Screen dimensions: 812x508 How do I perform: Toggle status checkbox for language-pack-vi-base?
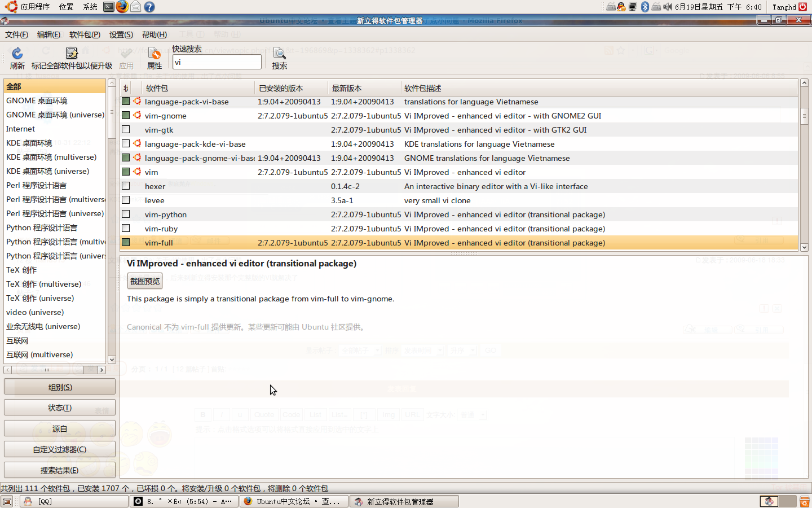pos(126,101)
